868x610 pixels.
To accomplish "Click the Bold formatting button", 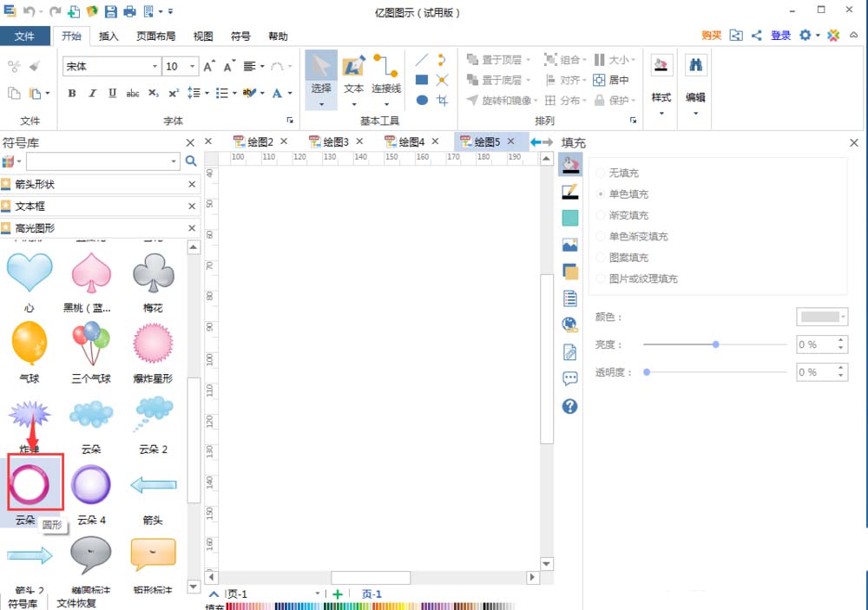I will pos(72,93).
